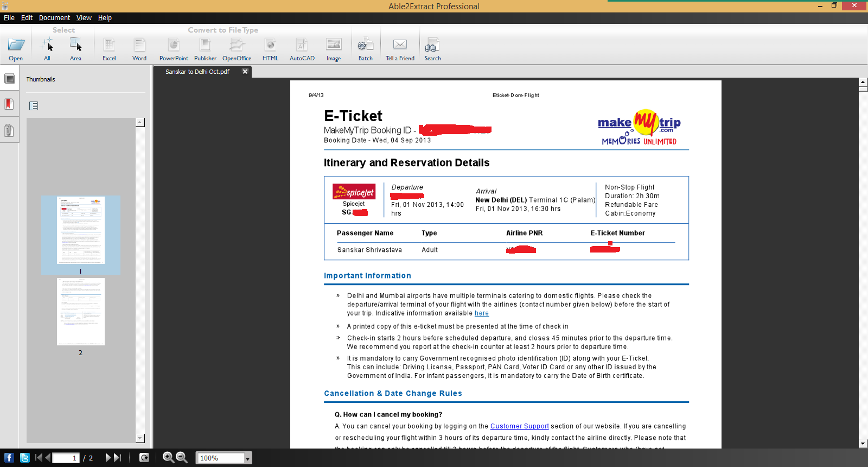Choose the Select Area tool
868x467 pixels.
(x=75, y=45)
